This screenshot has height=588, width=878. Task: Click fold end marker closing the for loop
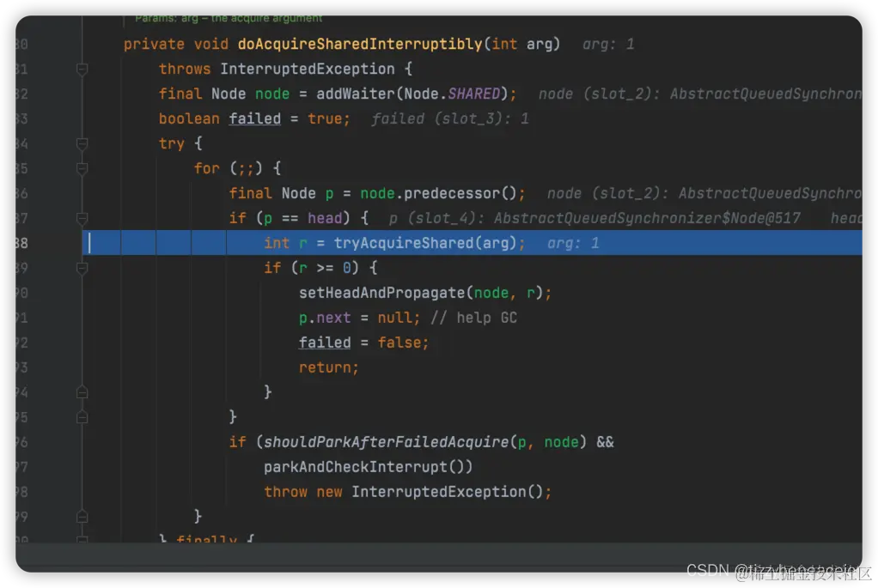[x=82, y=517]
